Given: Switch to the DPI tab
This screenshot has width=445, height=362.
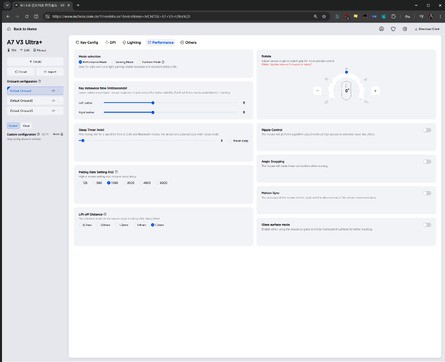Looking at the screenshot, I should [x=110, y=42].
